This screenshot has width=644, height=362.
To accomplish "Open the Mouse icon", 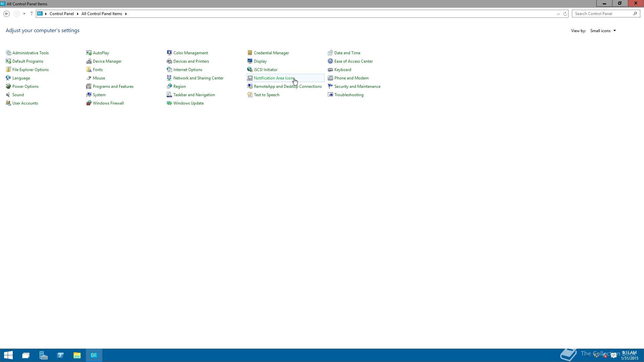I will coord(89,78).
